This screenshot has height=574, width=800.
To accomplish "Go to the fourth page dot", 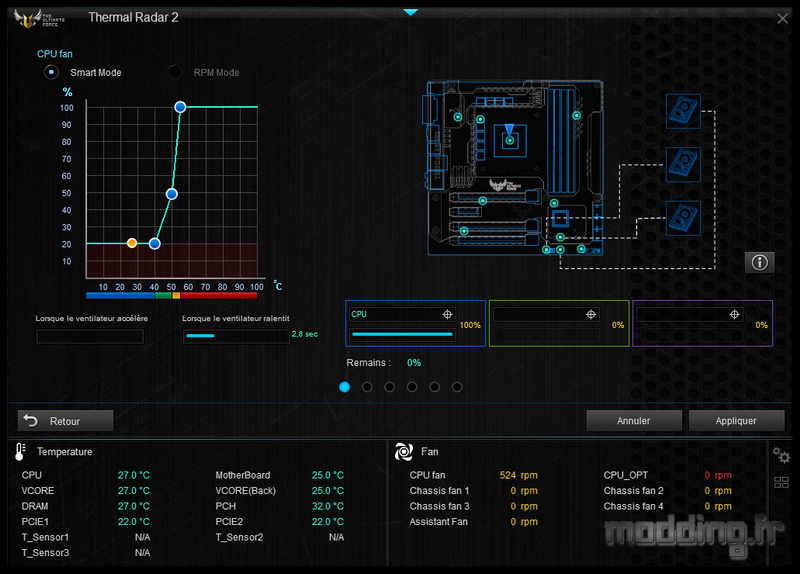I will 412,387.
